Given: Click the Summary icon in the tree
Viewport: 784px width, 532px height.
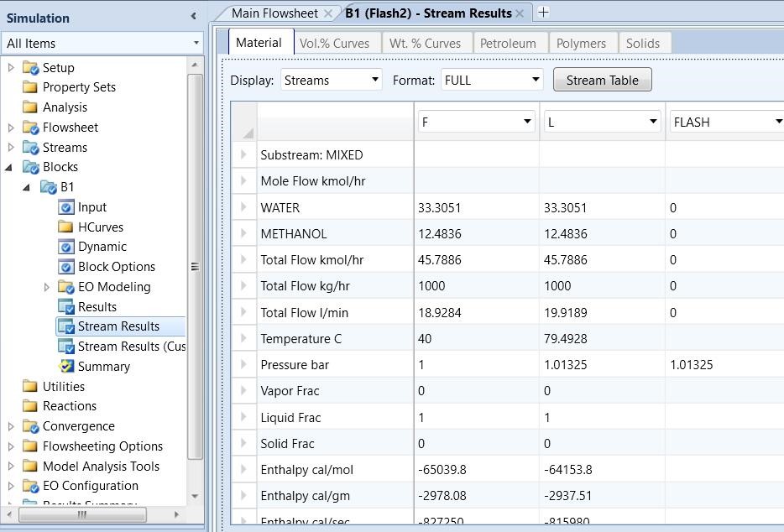Looking at the screenshot, I should [x=66, y=367].
